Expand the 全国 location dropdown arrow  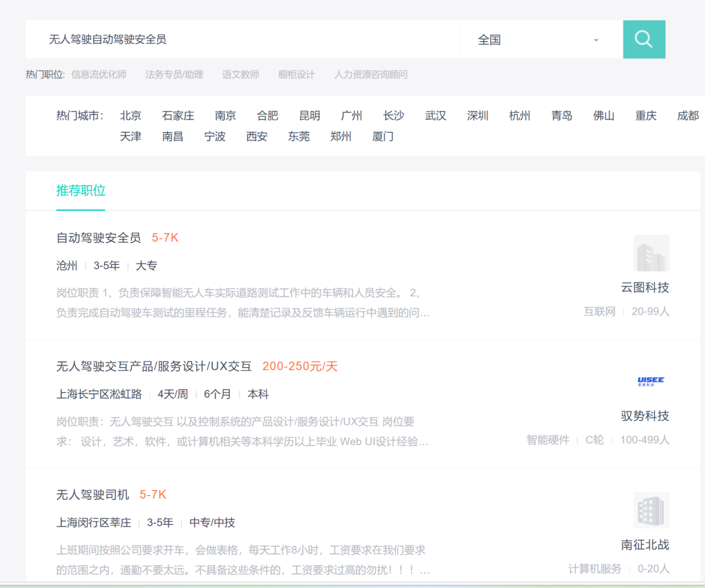596,40
